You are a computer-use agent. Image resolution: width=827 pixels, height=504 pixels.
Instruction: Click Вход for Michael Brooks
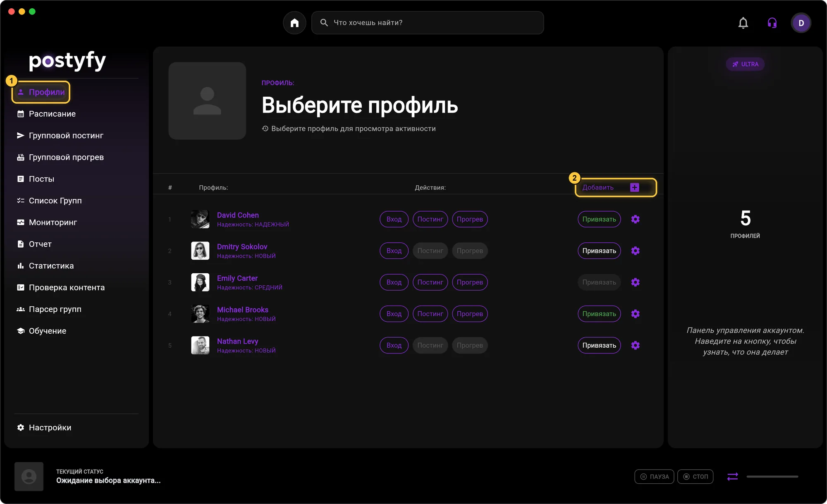click(x=394, y=314)
